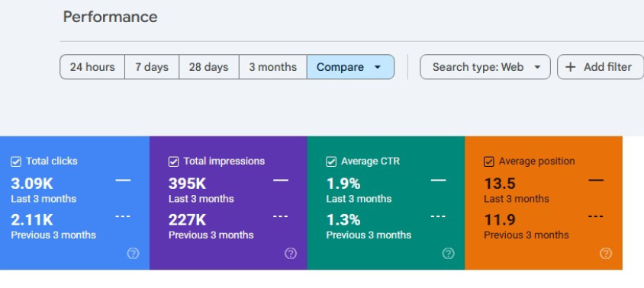Open help for Total clicks card
This screenshot has width=644, height=288.
tap(133, 254)
